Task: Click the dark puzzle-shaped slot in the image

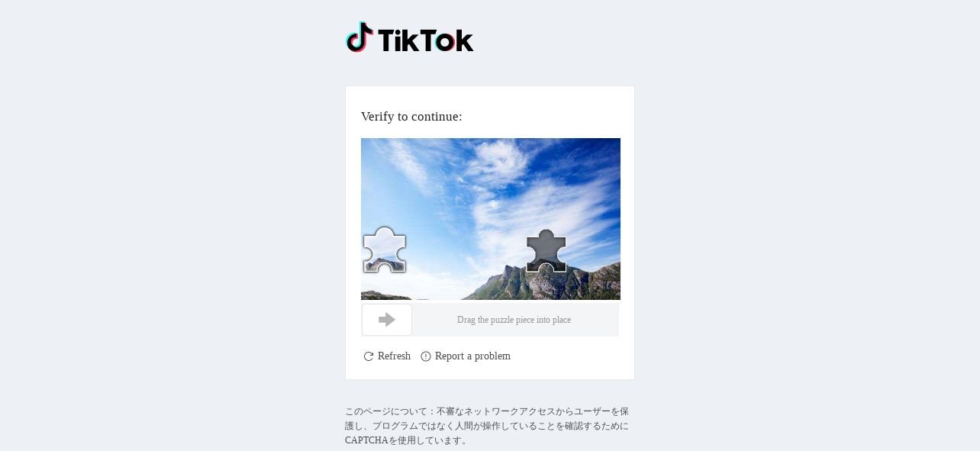Action: click(546, 251)
